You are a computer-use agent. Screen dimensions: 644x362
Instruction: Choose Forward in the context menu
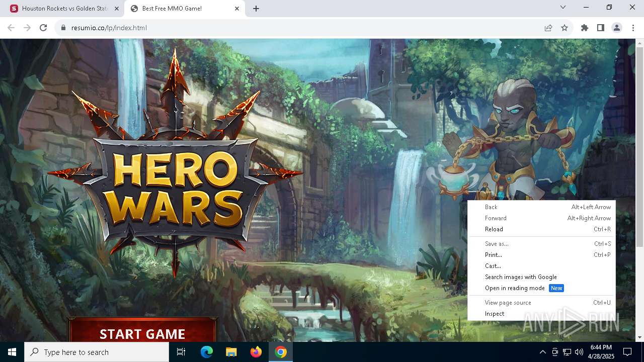coord(541,218)
